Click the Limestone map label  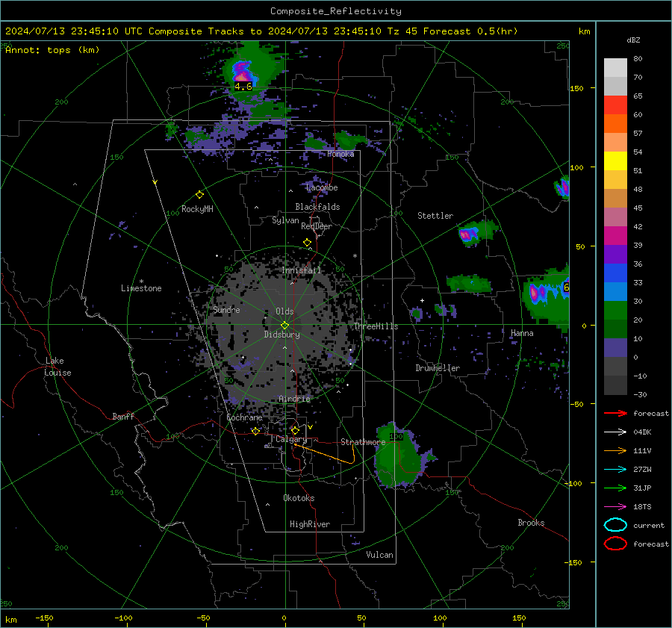141,288
